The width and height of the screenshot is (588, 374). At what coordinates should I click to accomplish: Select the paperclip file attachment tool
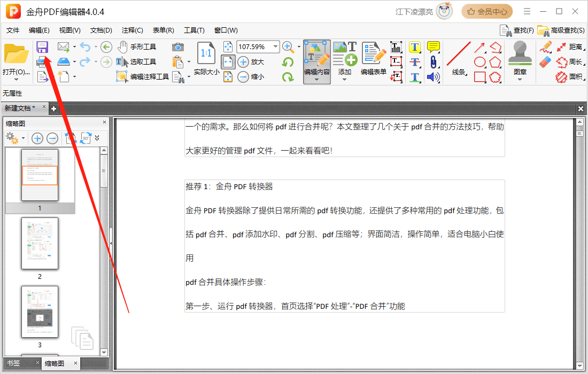433,62
